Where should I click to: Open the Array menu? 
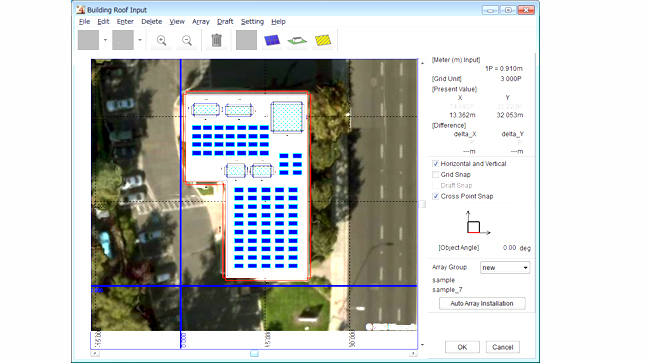201,21
